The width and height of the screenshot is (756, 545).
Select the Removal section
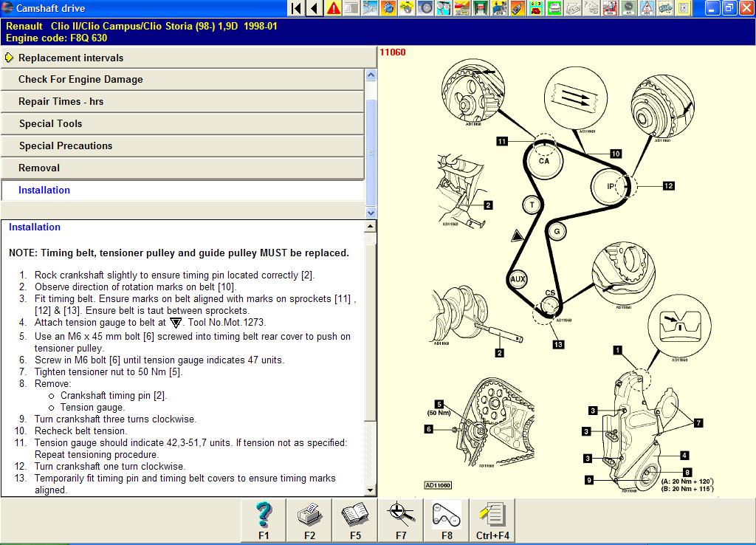[182, 168]
